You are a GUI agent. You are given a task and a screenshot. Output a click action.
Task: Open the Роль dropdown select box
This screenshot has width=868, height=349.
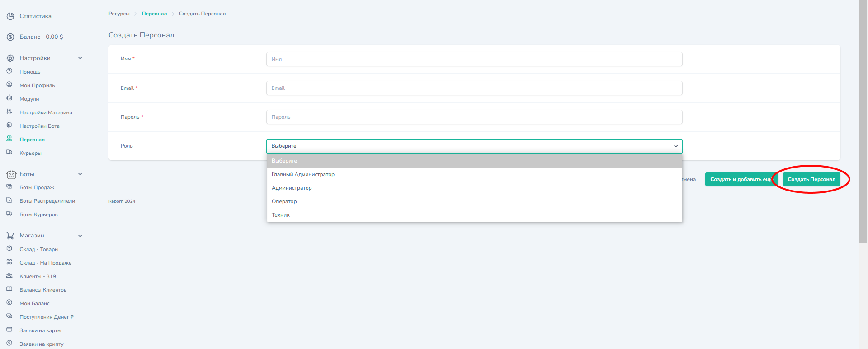(474, 146)
